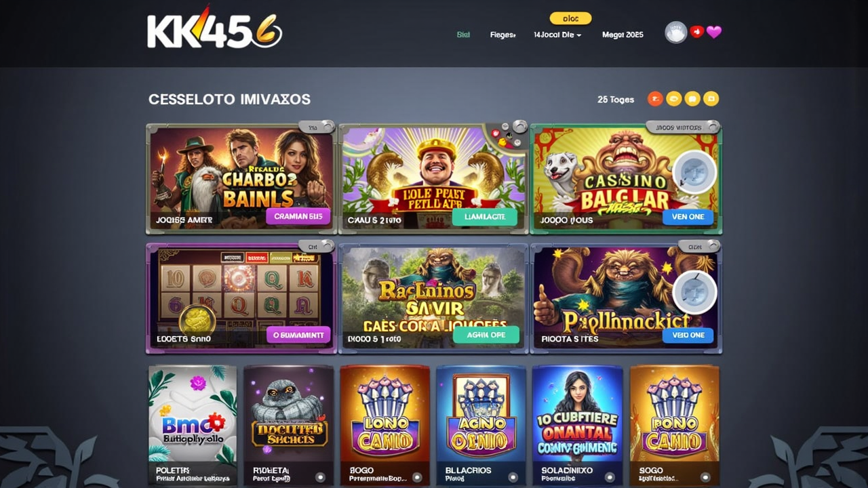Viewport: 868px width, 488px height.
Task: Click the second yellow circle icon near '25 Toges'
Action: pyautogui.click(x=692, y=99)
